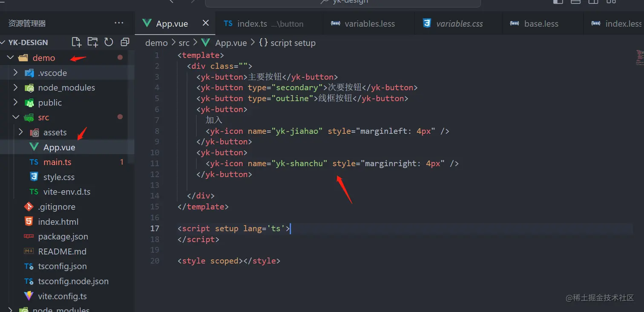The height and width of the screenshot is (312, 644).
Task: Click the git icon next to .gitignore
Action: point(29,206)
